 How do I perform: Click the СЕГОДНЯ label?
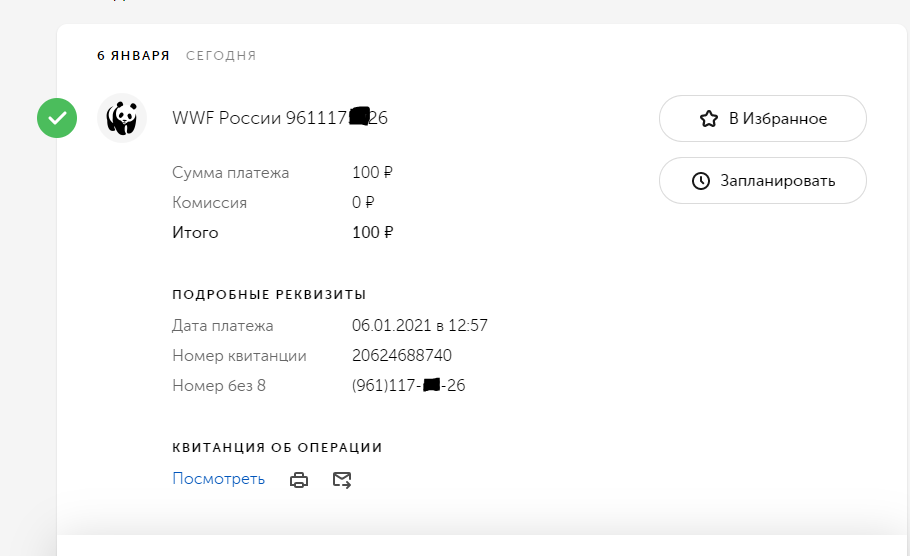coord(221,56)
